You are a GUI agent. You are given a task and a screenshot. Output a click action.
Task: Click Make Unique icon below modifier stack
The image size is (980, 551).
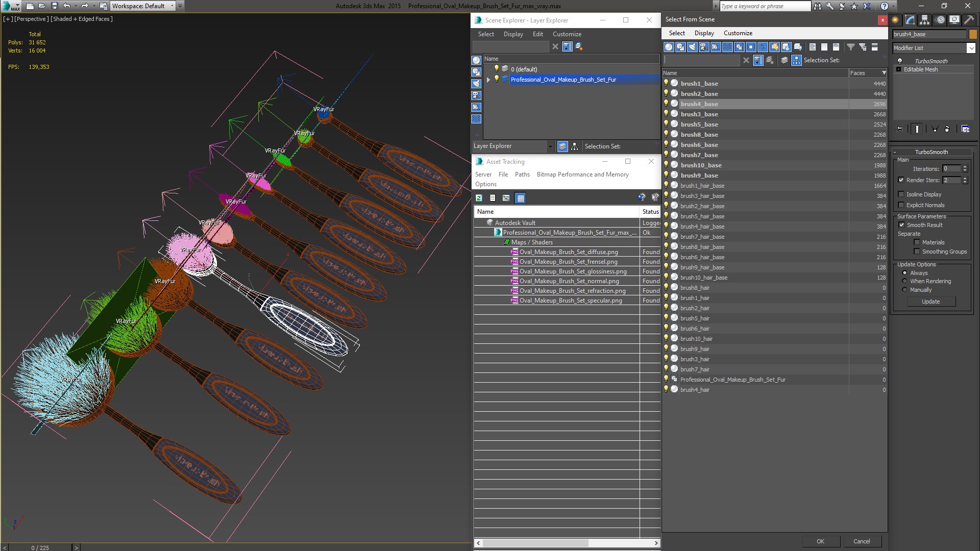point(935,129)
